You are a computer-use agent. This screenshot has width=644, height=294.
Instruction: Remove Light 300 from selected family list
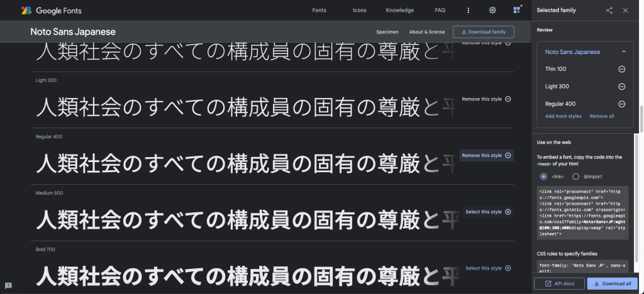(622, 87)
